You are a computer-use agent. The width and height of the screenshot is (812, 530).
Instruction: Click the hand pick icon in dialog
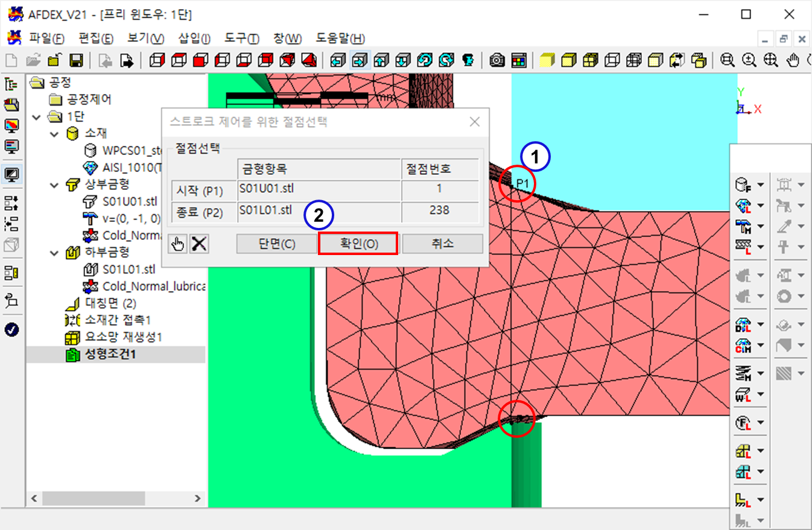177,244
